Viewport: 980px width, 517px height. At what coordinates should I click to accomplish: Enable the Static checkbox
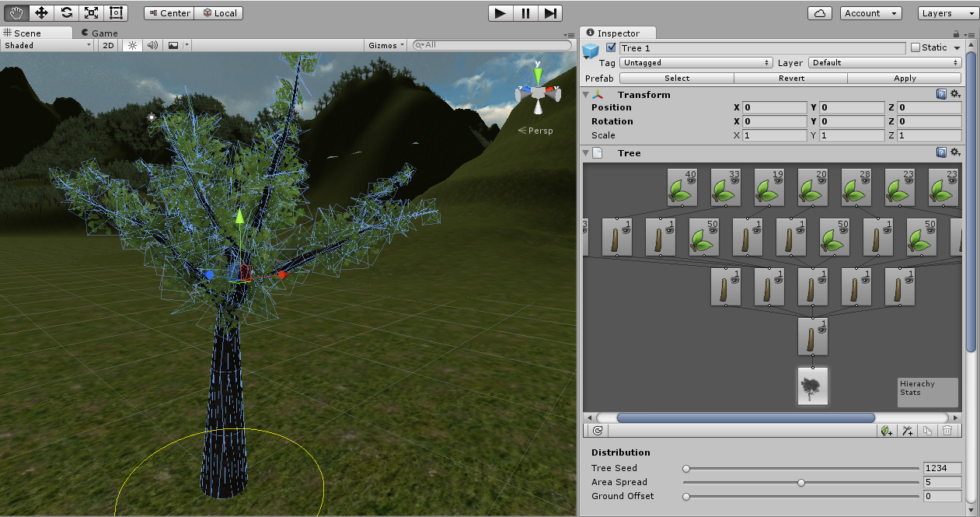(915, 48)
